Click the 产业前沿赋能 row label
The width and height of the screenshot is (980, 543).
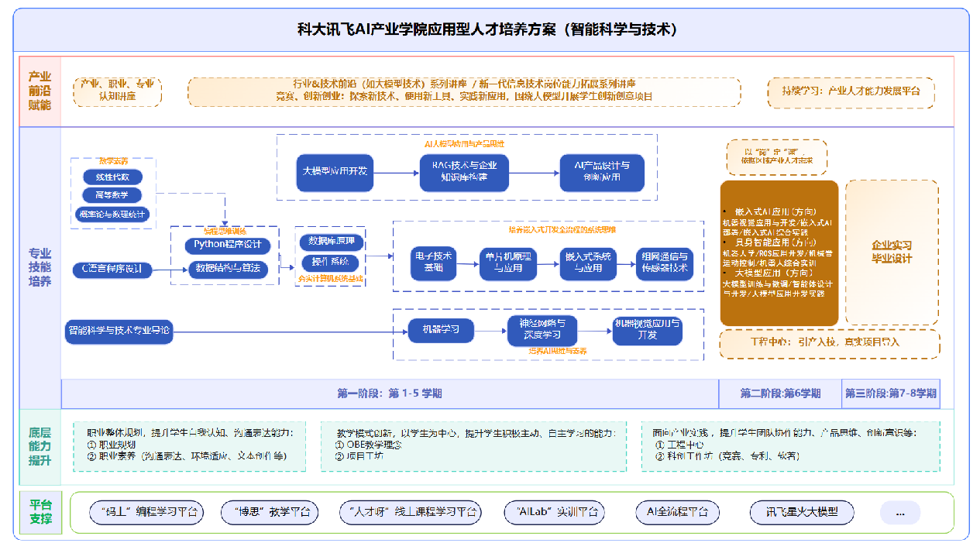[x=40, y=91]
